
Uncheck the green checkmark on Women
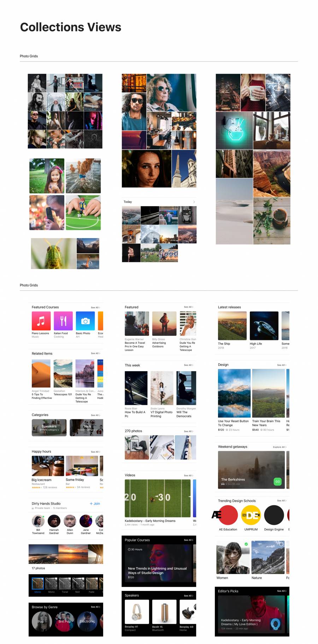point(246,544)
